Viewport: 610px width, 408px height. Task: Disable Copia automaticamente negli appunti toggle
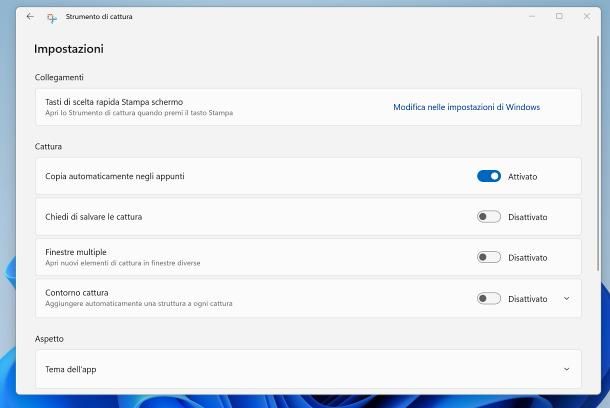point(489,176)
